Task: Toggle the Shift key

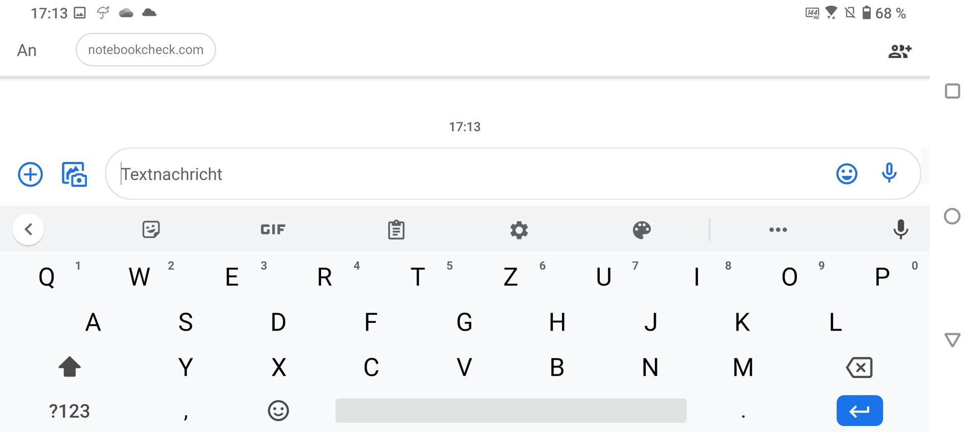Action: click(x=69, y=367)
